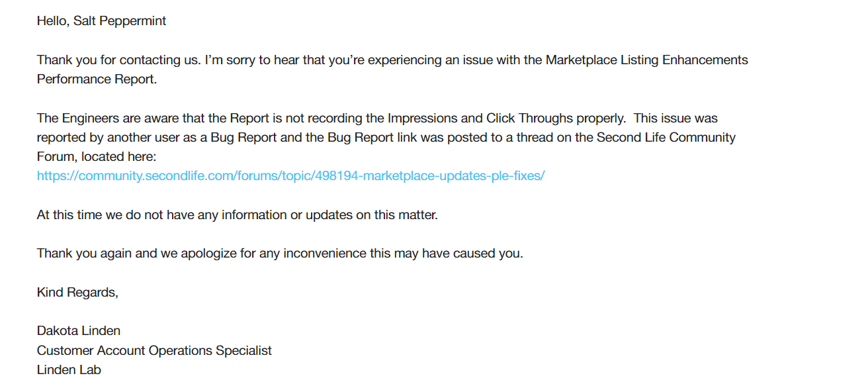Click the word "inconvenience" in the apology line

(326, 254)
